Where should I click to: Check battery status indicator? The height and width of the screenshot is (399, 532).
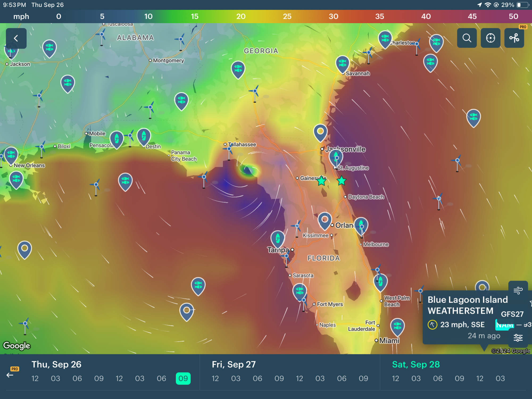(x=522, y=5)
